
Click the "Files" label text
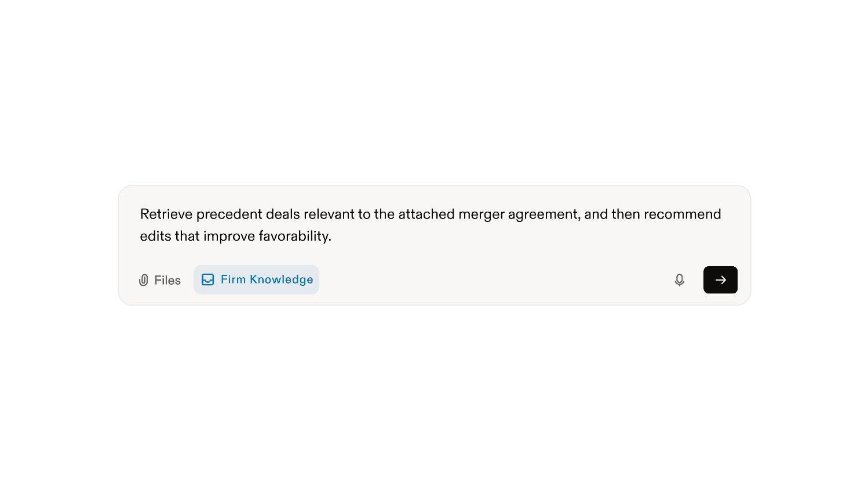[167, 281]
